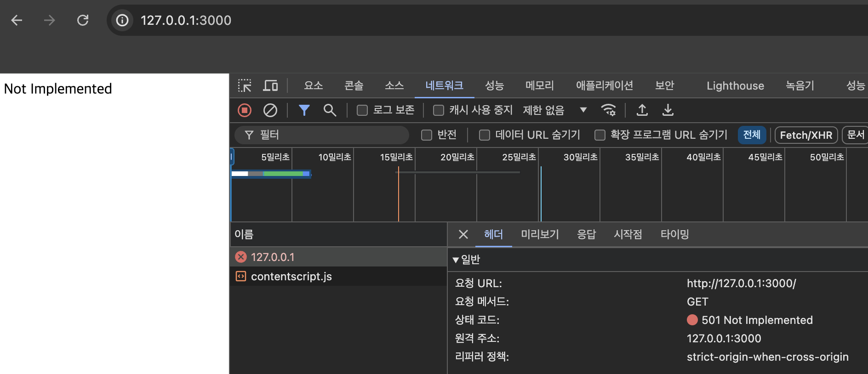Open the 제한 없음 throttling dropdown

555,110
